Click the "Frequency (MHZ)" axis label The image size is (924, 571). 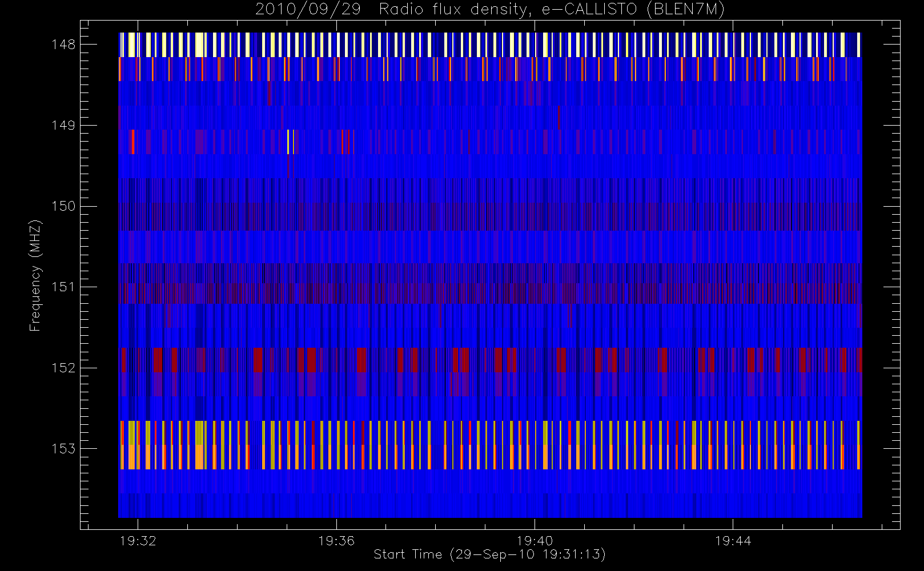pos(35,275)
